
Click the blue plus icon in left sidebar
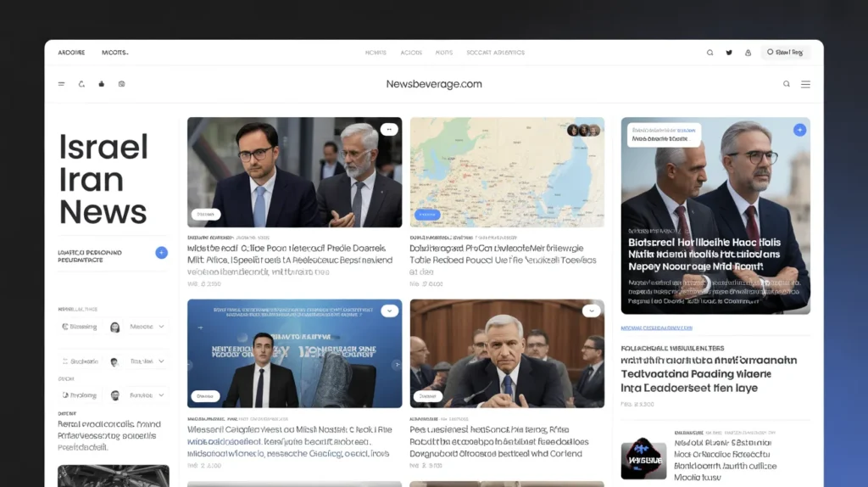point(161,253)
